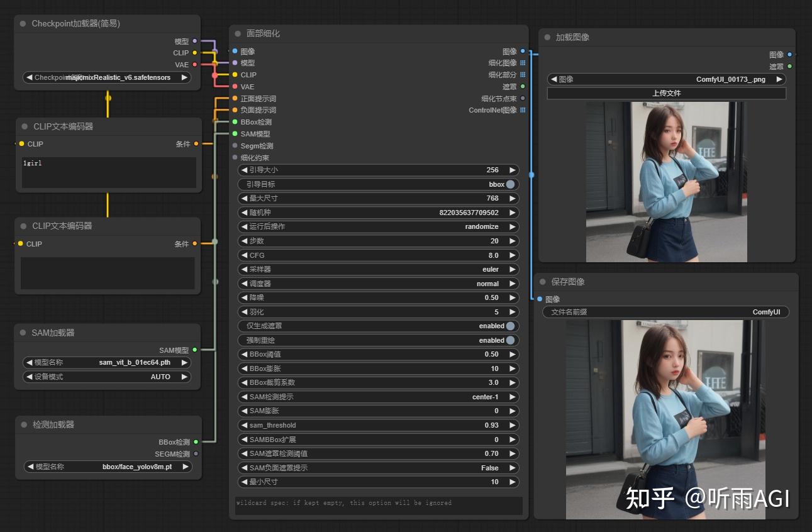Collapse the 面部细化 node using its title dot
This screenshot has width=812, height=532.
point(237,35)
